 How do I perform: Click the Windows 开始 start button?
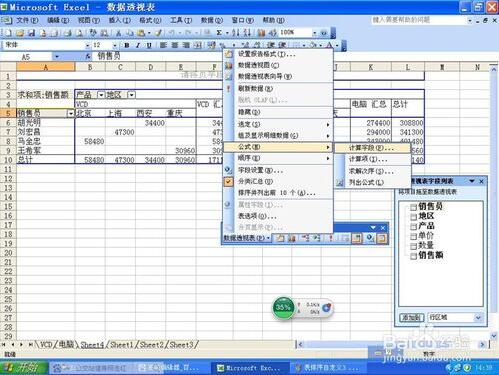point(23,368)
